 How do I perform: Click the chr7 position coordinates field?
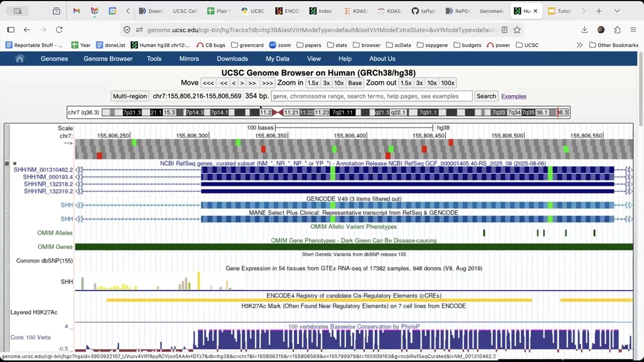197,96
